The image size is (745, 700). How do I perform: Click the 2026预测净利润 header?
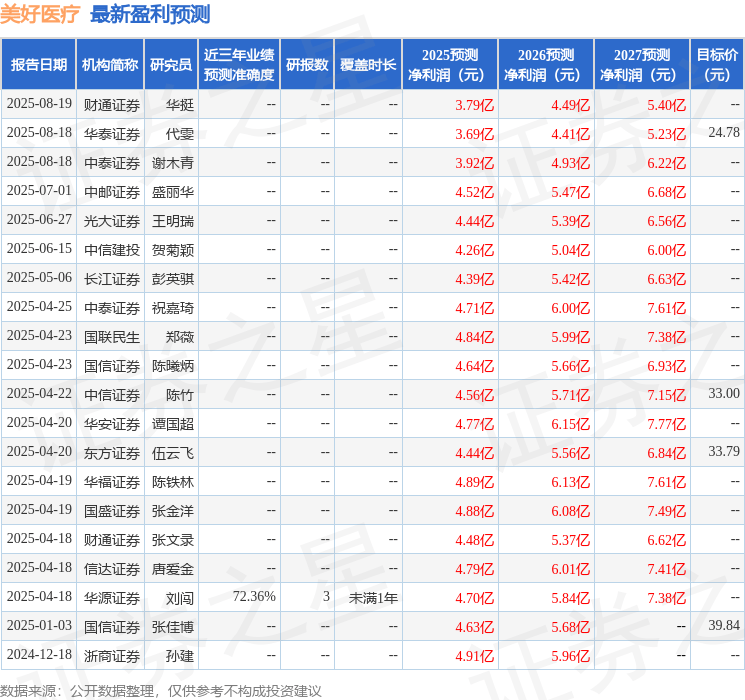click(546, 65)
